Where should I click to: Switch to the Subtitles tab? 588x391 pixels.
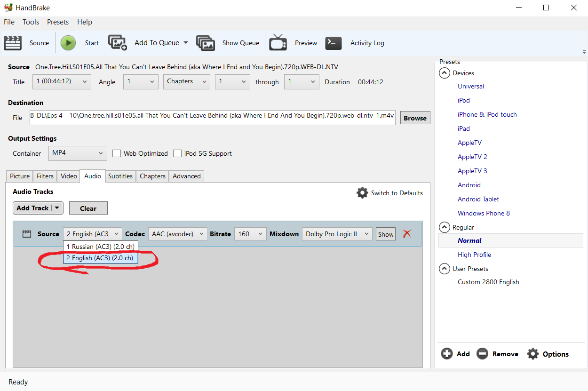tap(120, 176)
